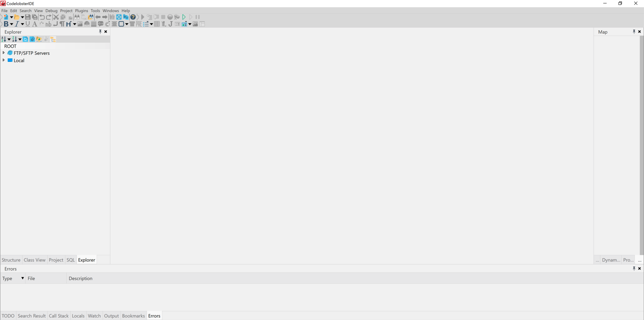Switch to the Search Result tab
Viewport: 644px width, 320px height.
coord(32,316)
